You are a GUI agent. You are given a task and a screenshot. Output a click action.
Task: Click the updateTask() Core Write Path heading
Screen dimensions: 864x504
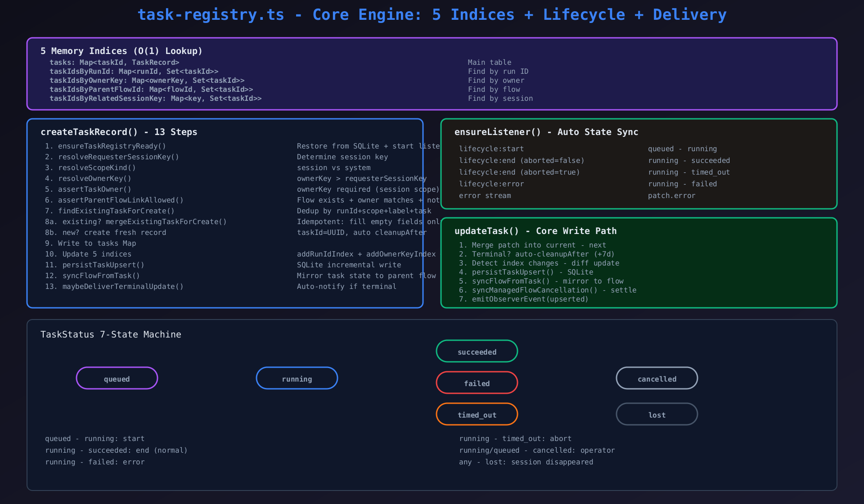point(535,231)
